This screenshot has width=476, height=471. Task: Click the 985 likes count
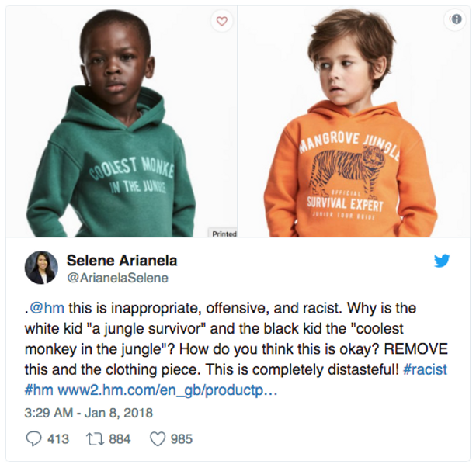pos(181,439)
